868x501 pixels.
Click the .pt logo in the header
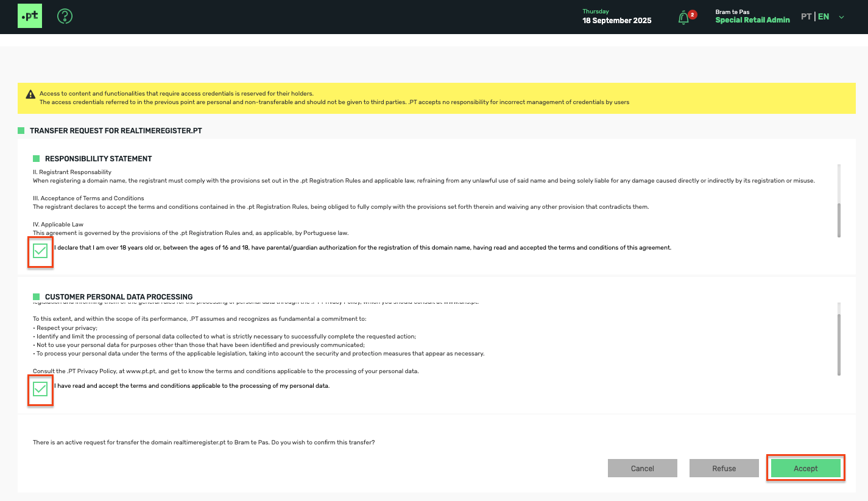click(30, 16)
